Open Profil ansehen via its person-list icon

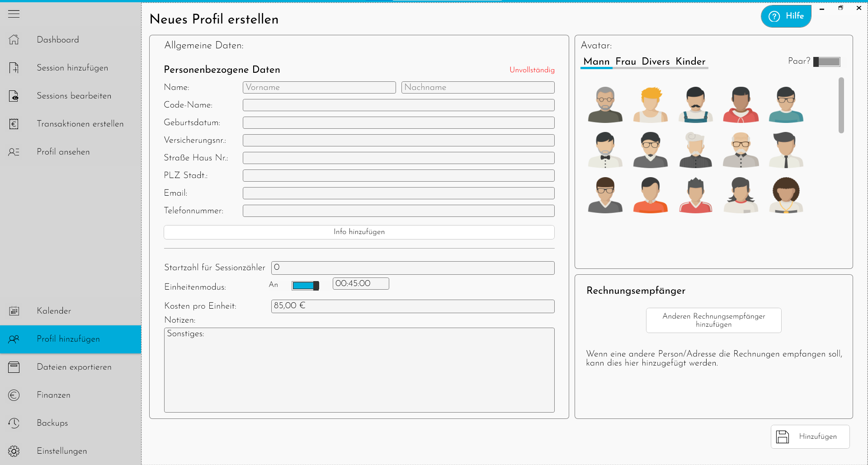click(x=14, y=152)
